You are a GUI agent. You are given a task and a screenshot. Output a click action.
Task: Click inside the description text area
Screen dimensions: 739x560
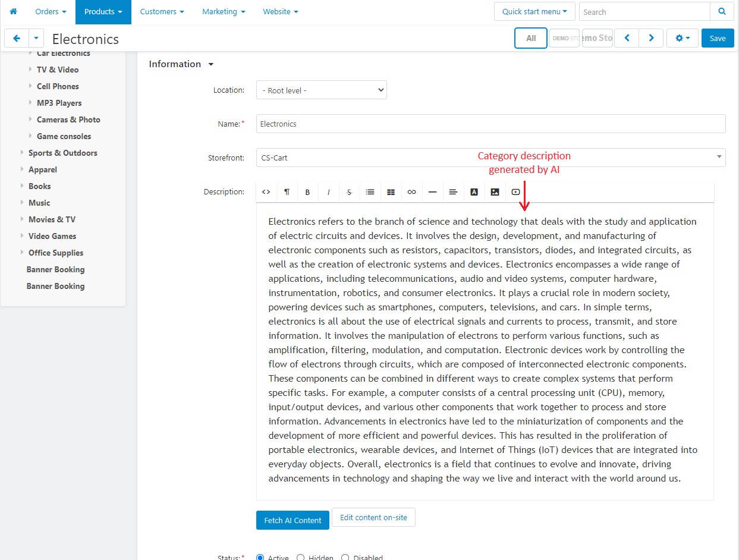click(x=485, y=351)
